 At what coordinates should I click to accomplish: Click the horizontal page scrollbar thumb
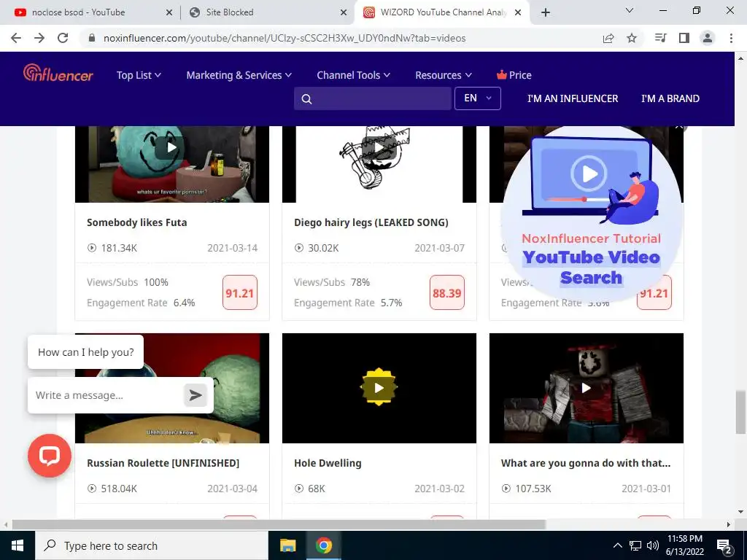coord(279,525)
